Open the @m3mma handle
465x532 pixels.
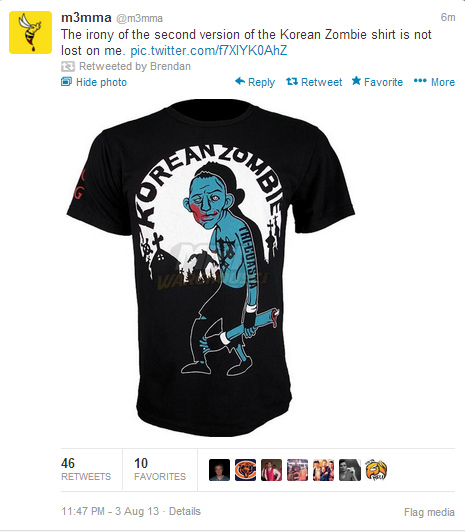click(139, 18)
